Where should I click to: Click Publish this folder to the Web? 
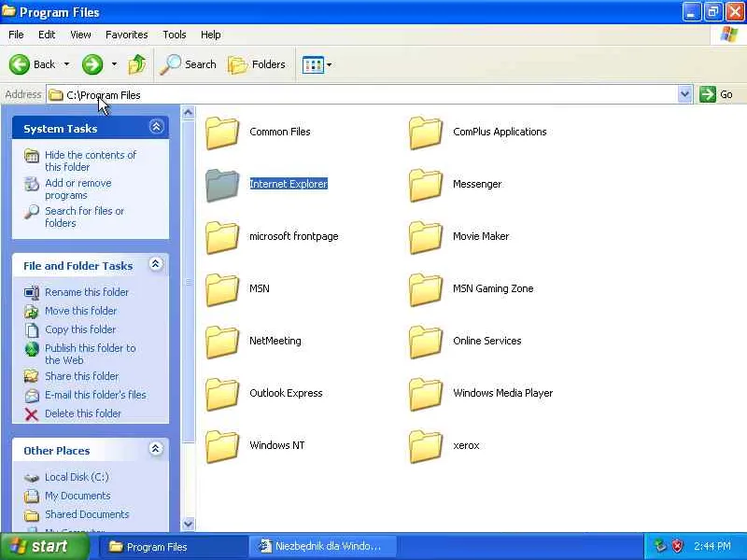pyautogui.click(x=91, y=354)
